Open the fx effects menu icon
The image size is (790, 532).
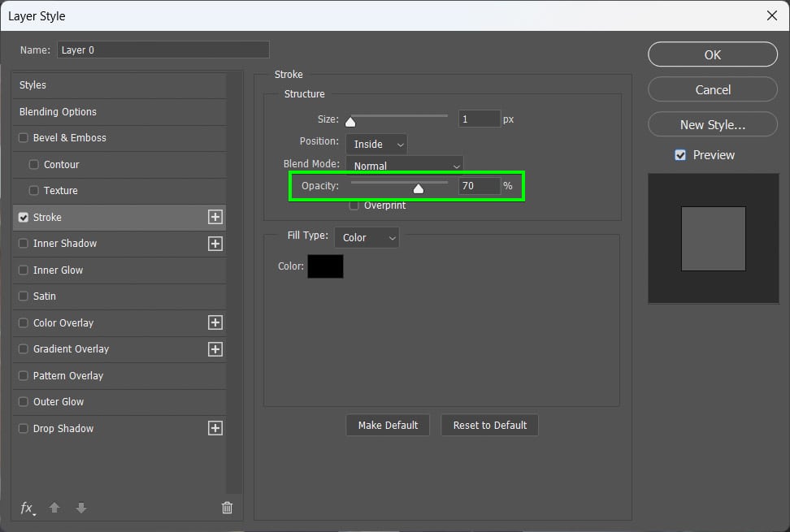pyautogui.click(x=28, y=508)
